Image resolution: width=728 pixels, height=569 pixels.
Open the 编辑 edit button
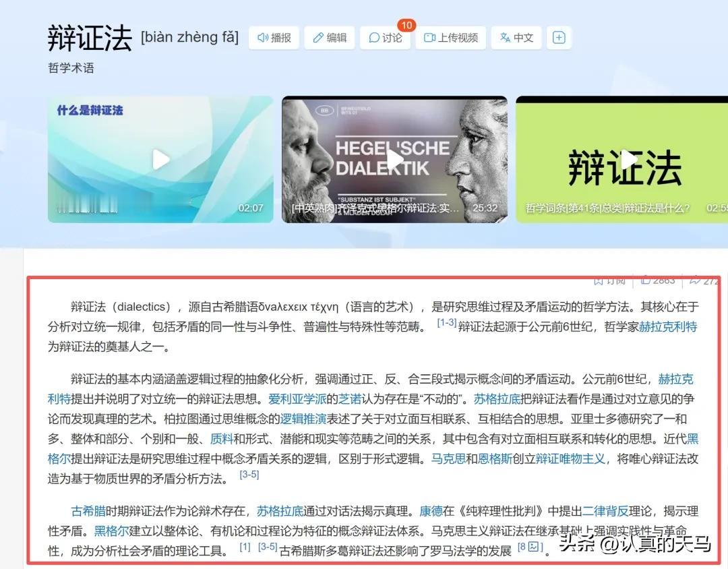330,38
